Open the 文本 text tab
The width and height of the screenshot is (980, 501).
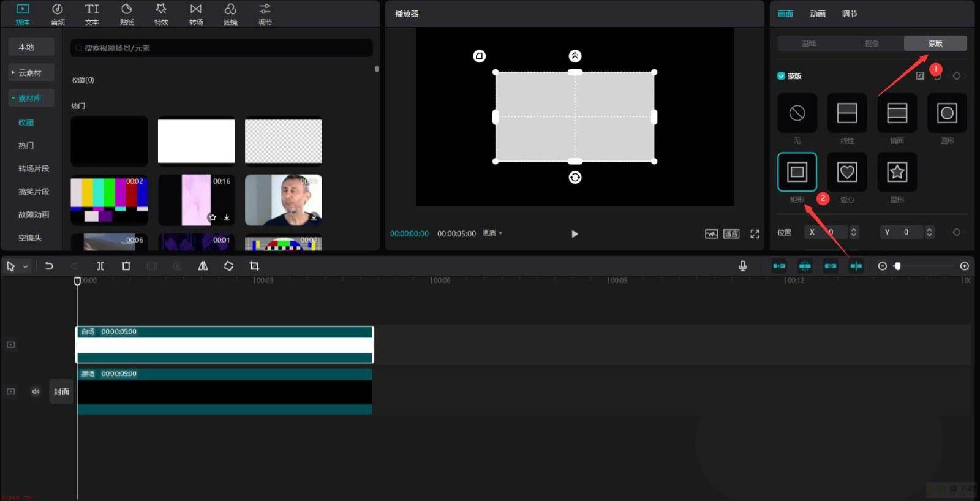[92, 14]
